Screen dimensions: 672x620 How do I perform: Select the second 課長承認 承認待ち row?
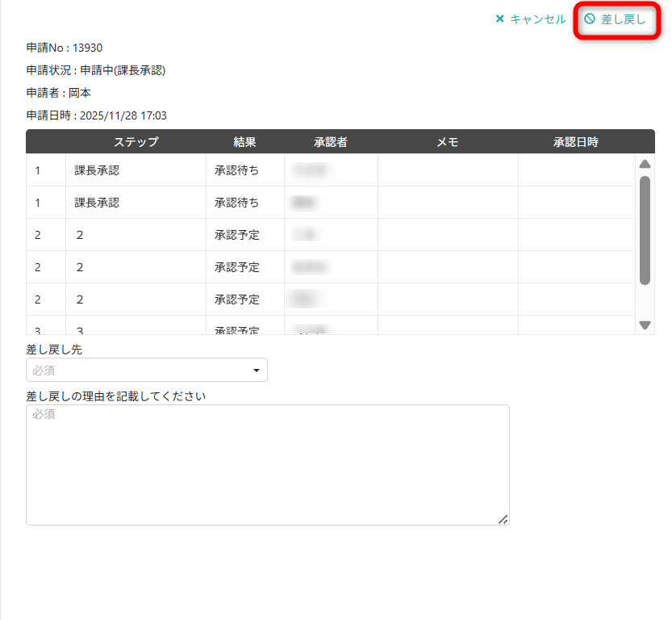coord(331,203)
